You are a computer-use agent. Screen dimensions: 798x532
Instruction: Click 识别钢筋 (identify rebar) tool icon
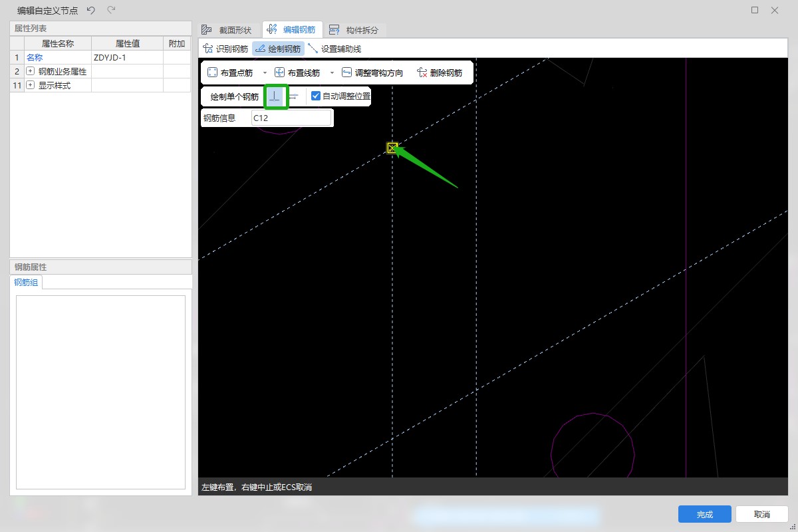(207, 49)
